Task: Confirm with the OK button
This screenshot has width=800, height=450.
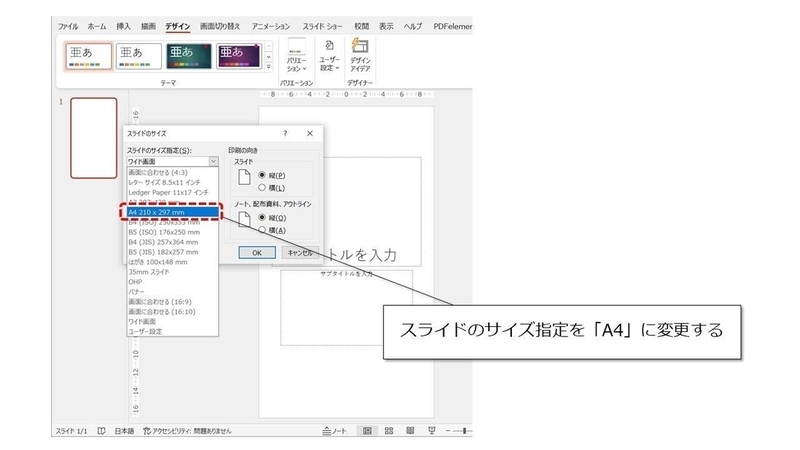Action: click(x=257, y=253)
